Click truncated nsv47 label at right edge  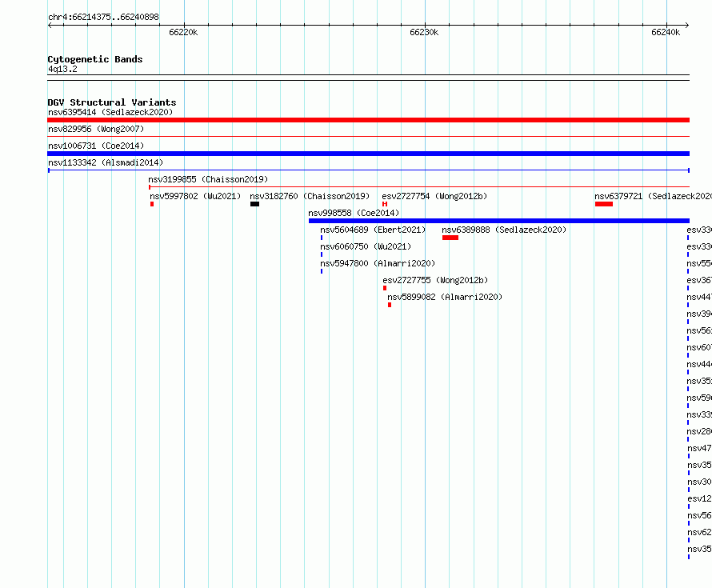click(x=699, y=448)
